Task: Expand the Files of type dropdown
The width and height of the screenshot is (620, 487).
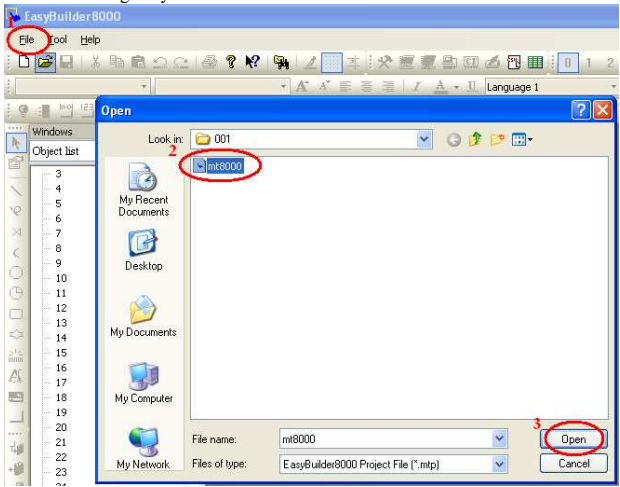Action: 499,464
